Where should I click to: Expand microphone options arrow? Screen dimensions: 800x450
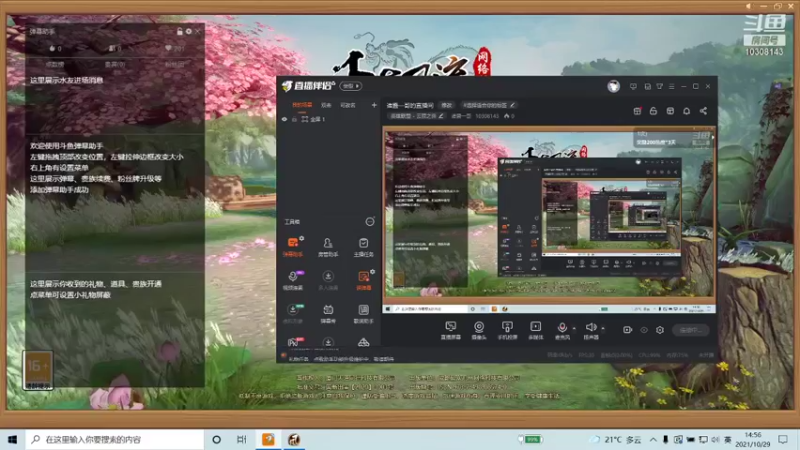[x=574, y=328]
